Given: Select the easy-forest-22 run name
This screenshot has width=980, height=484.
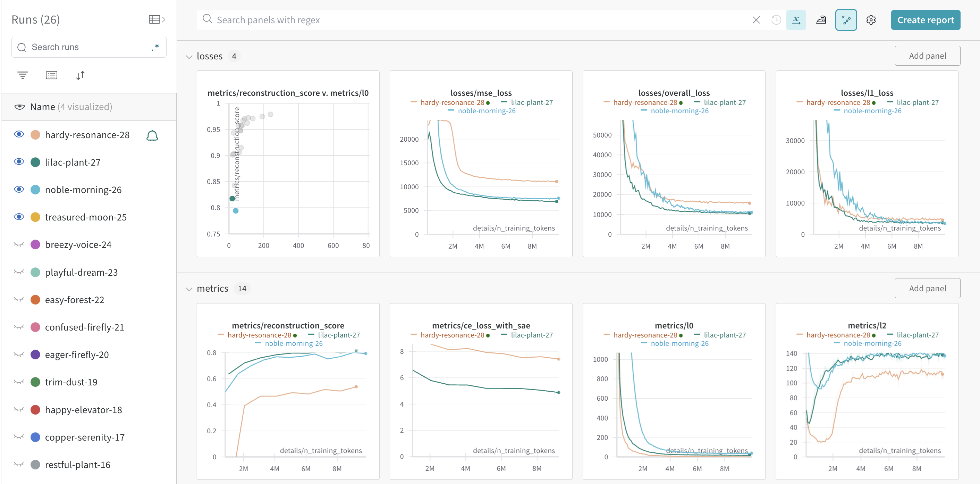Looking at the screenshot, I should pos(75,299).
